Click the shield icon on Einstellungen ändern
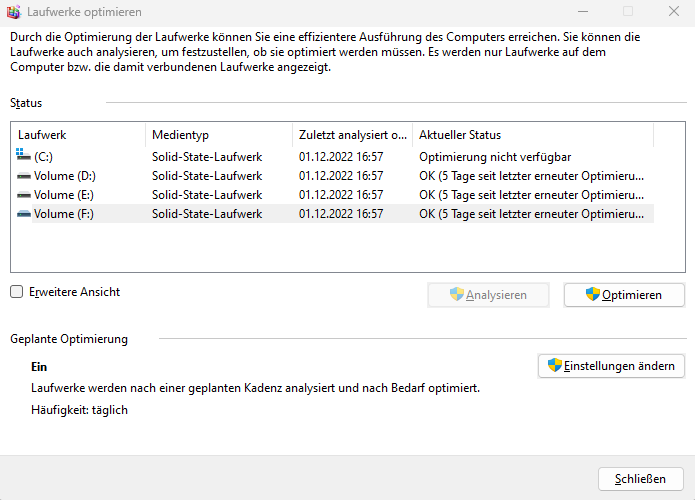 554,365
